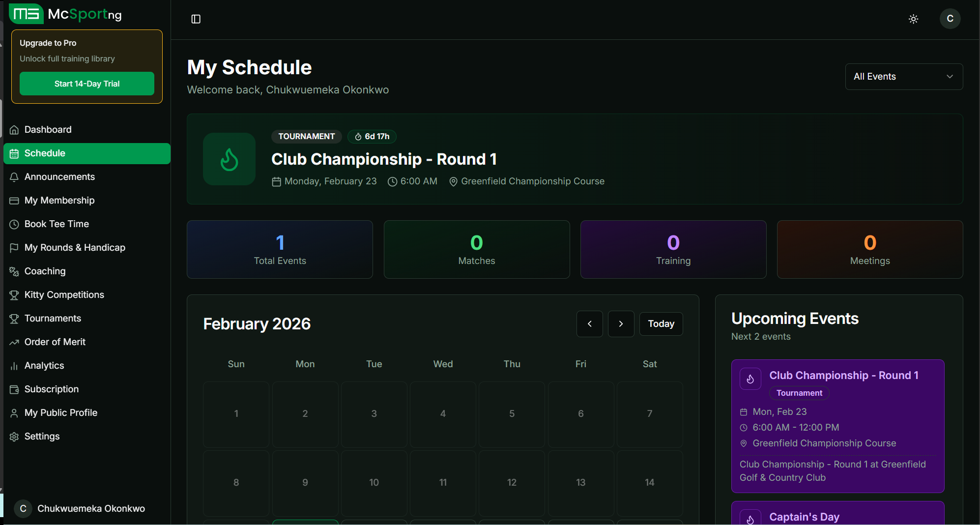Go to the previous month in calendar
980x525 pixels.
click(589, 323)
